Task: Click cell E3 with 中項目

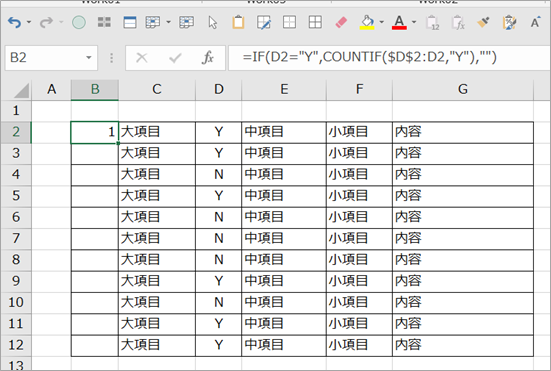Action: click(x=284, y=154)
